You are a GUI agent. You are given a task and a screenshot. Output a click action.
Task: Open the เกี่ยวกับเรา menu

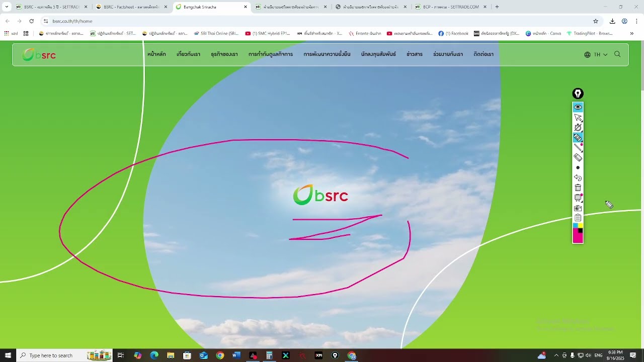188,54
